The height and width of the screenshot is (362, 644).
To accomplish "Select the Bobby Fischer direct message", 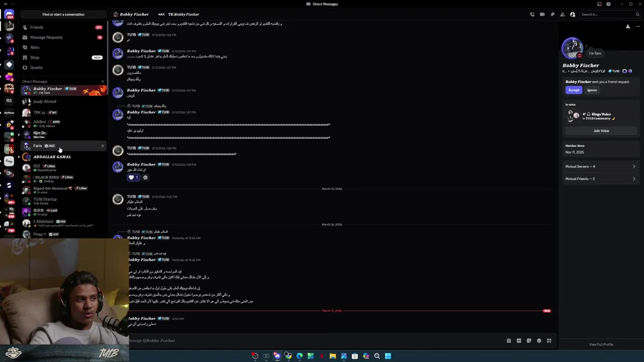I will point(63,90).
